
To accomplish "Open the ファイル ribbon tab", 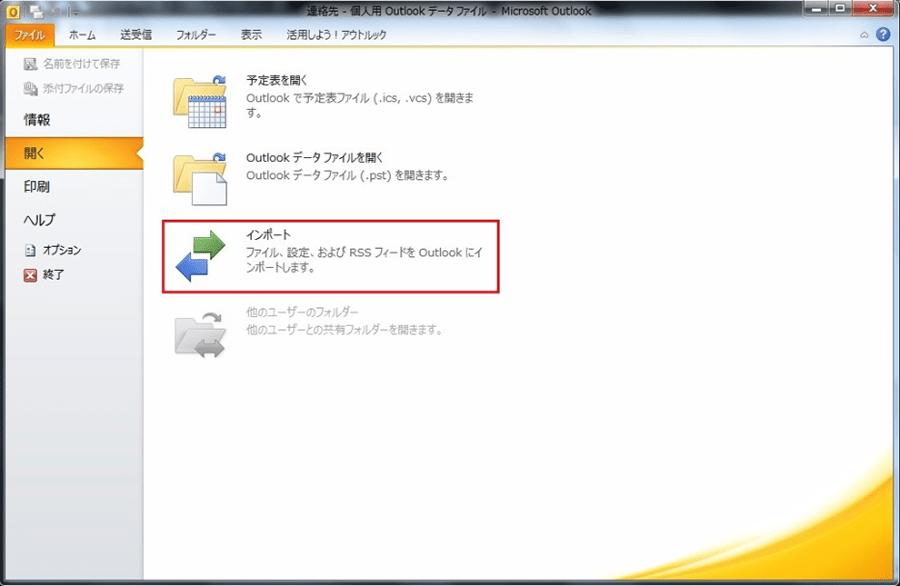I will (30, 35).
